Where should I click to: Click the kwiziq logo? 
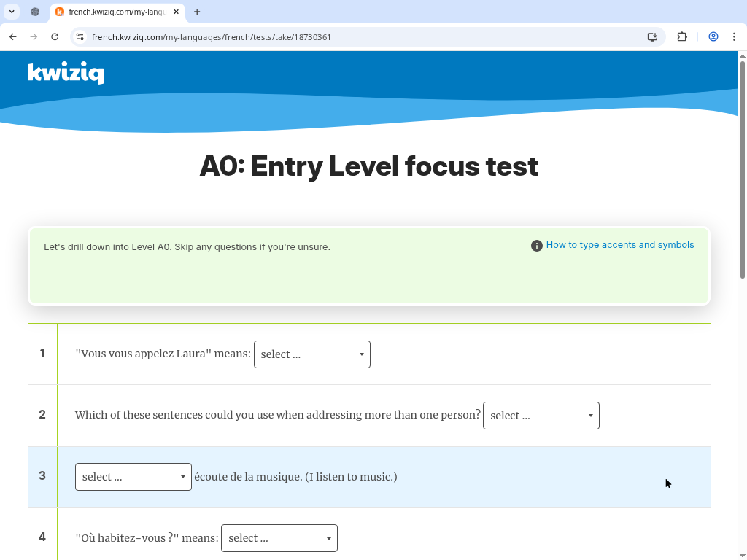click(66, 73)
